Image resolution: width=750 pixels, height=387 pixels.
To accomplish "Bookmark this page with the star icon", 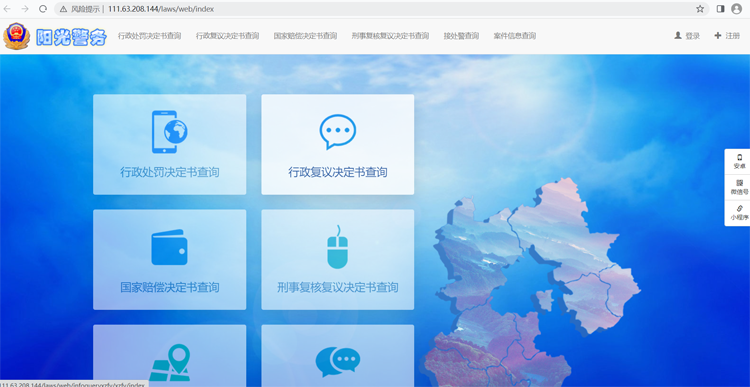I will 700,9.
